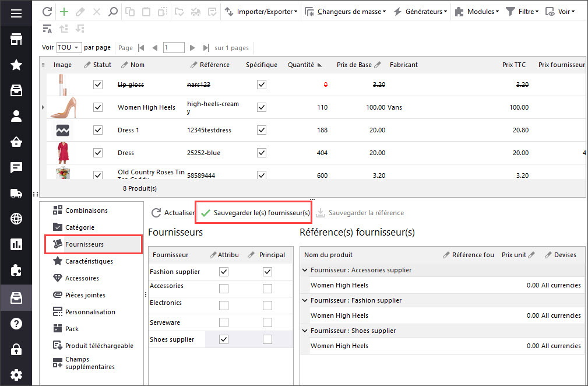Toggle Spécifique checkbox for Dress 1
The width and height of the screenshot is (588, 386).
(x=262, y=130)
